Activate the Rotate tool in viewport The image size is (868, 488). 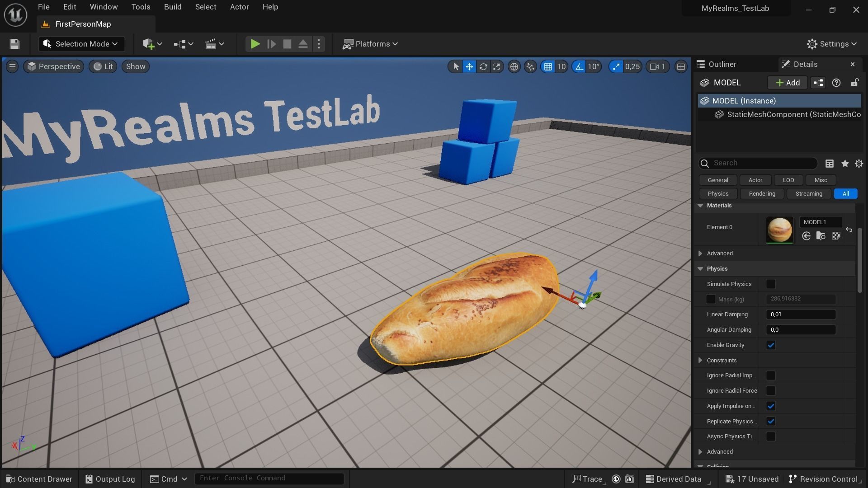tap(483, 66)
